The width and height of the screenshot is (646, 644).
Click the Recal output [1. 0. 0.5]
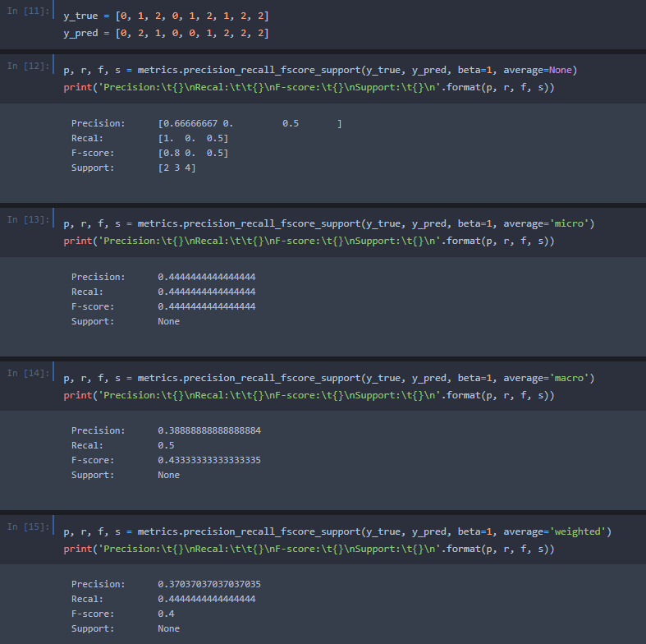pos(193,138)
